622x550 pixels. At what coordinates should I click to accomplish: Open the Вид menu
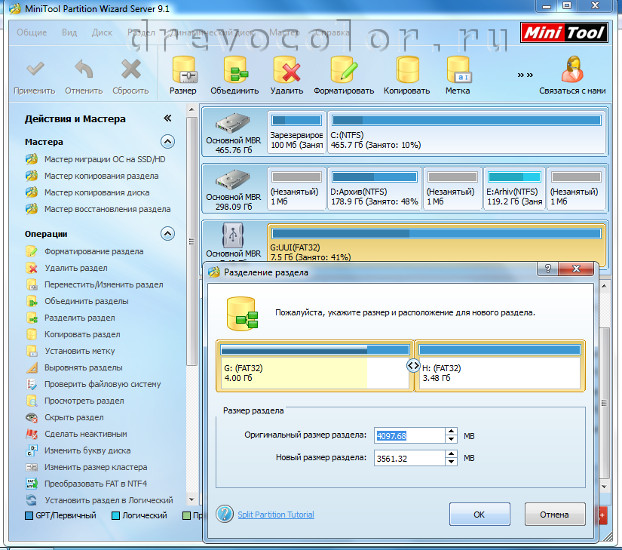(69, 33)
